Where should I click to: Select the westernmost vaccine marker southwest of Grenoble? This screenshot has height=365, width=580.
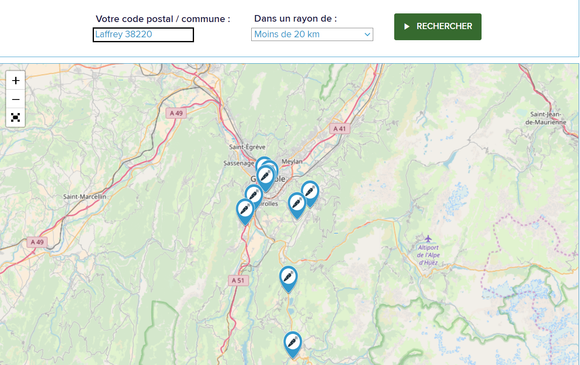click(x=245, y=212)
